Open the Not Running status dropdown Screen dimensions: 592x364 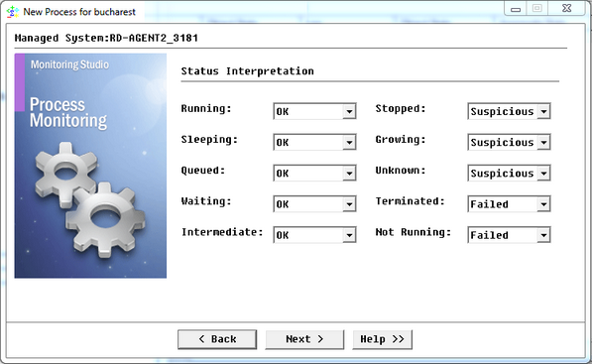point(509,235)
